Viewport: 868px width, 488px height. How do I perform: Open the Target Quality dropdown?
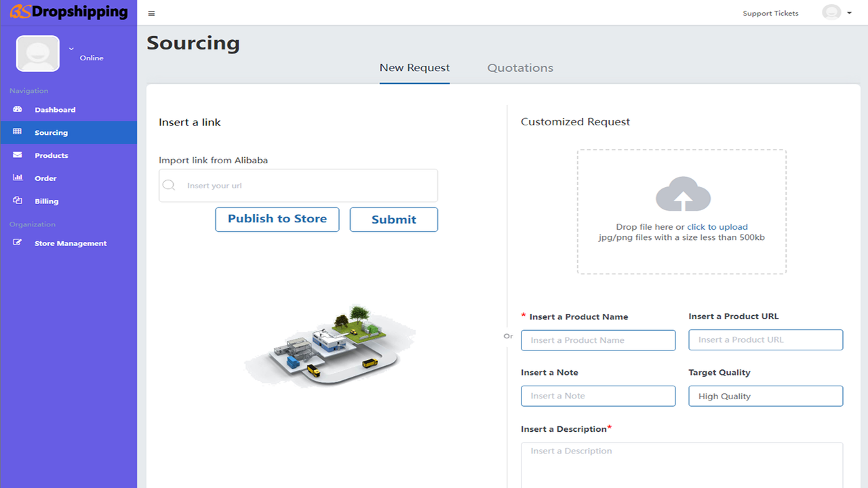(x=766, y=396)
